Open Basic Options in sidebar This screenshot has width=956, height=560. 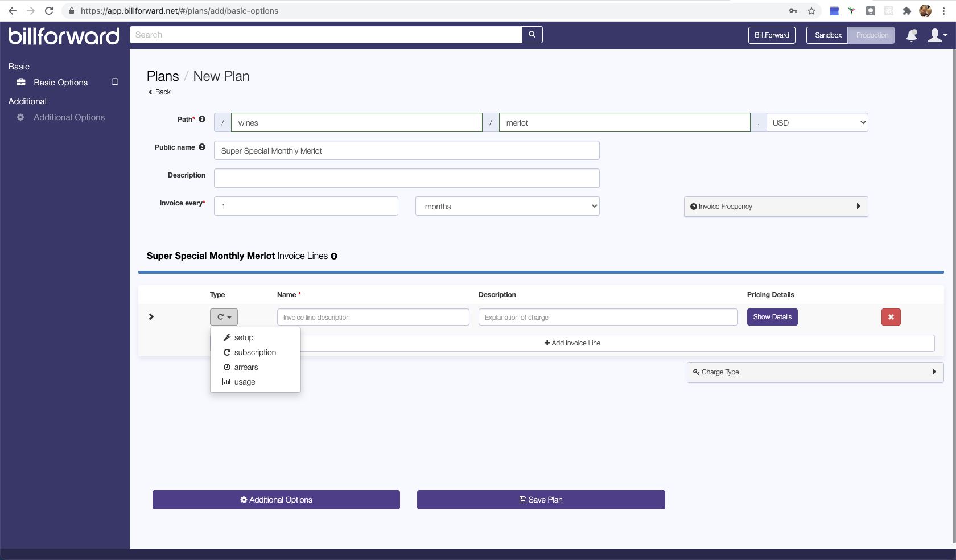[x=61, y=83]
